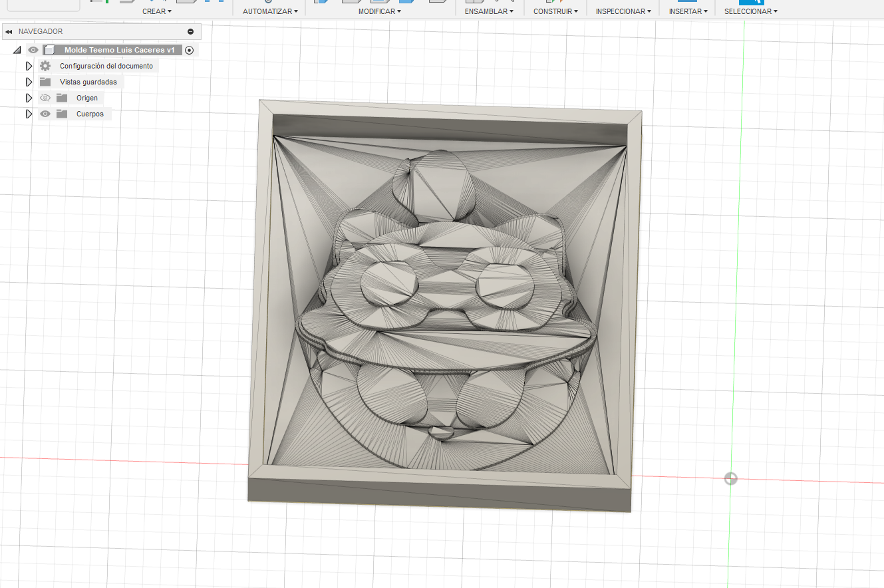The height and width of the screenshot is (588, 884).
Task: Open the MODIFICAR dropdown menu
Action: point(379,11)
